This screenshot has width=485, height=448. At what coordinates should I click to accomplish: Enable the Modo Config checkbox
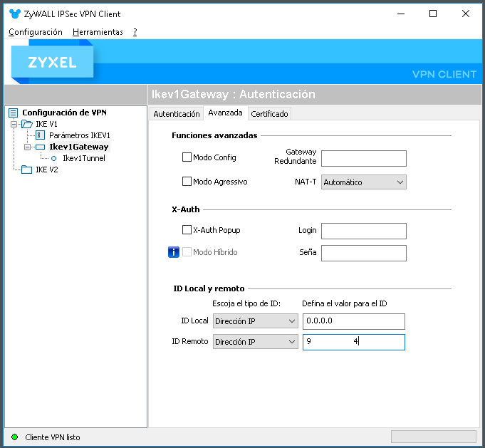click(x=187, y=157)
